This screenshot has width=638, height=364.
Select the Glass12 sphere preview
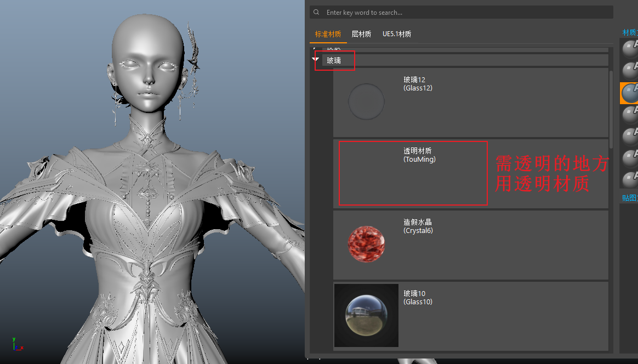pyautogui.click(x=366, y=101)
